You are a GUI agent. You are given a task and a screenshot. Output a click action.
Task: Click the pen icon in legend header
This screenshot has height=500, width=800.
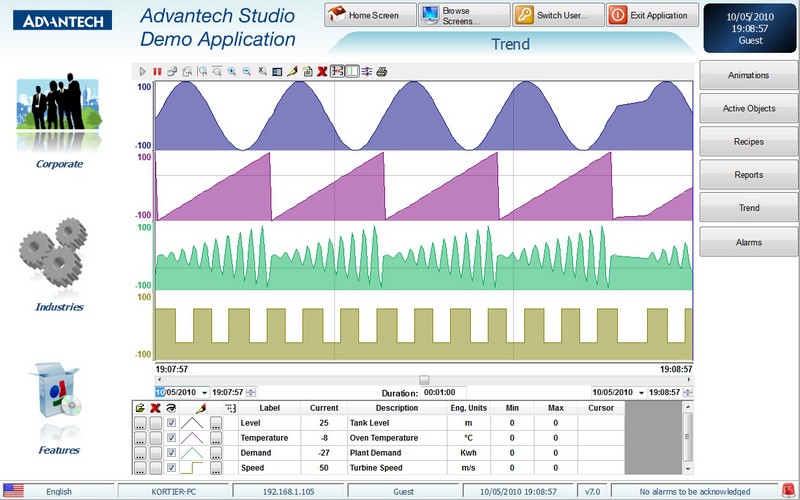[x=201, y=408]
